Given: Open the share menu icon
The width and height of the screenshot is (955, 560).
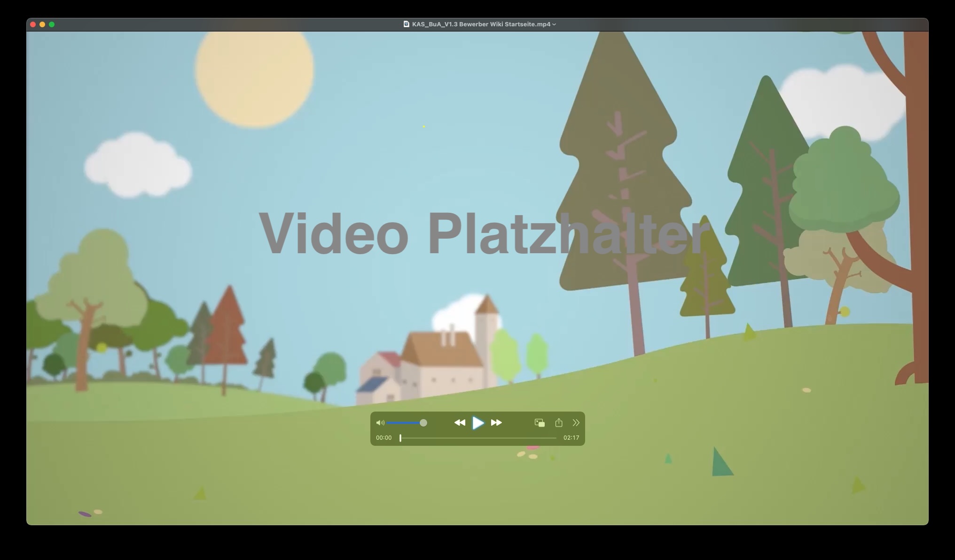Looking at the screenshot, I should point(558,423).
